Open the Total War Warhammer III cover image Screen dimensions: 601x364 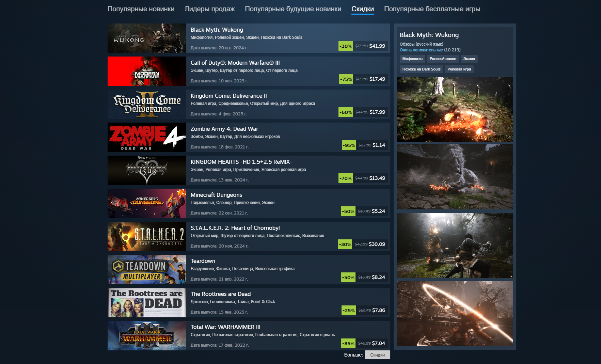tap(147, 335)
